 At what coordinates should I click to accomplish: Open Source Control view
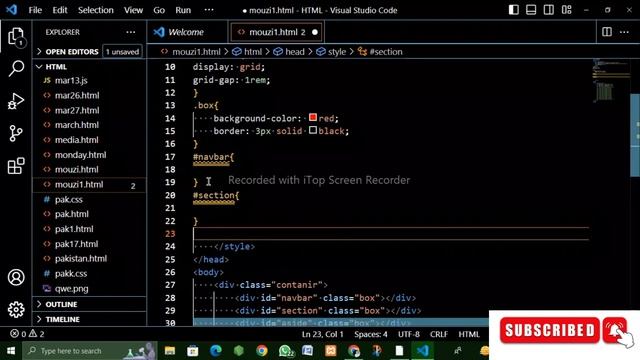[x=16, y=133]
